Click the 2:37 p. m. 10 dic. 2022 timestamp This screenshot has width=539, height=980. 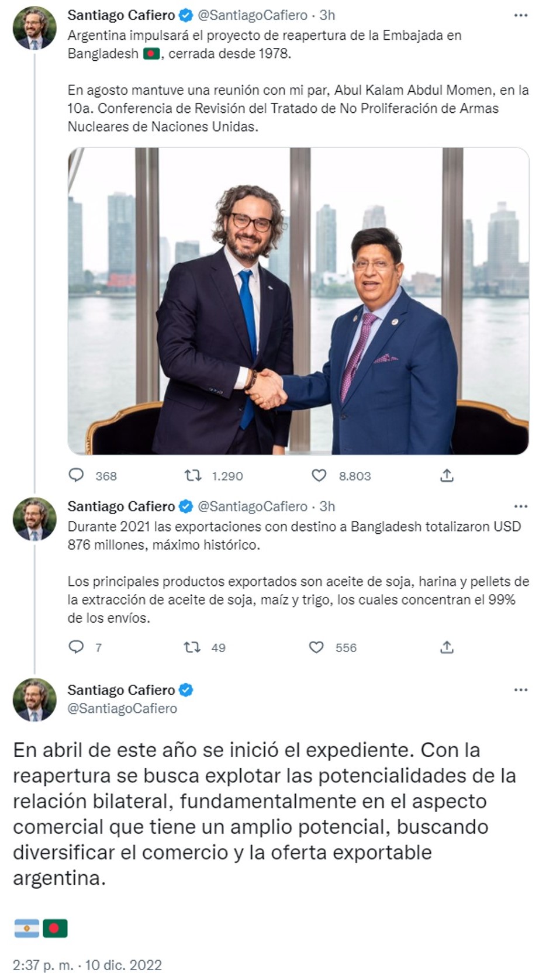88,965
